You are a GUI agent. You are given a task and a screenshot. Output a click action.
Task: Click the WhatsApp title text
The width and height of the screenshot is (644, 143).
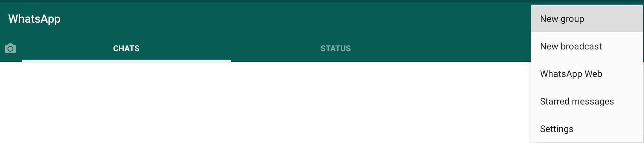click(x=34, y=19)
